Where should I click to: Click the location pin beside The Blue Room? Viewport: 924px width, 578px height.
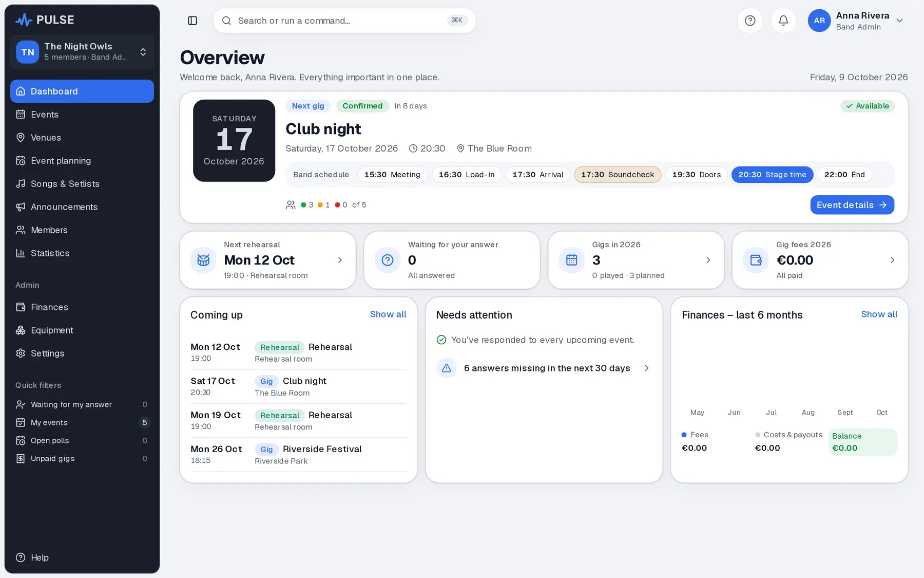click(460, 148)
